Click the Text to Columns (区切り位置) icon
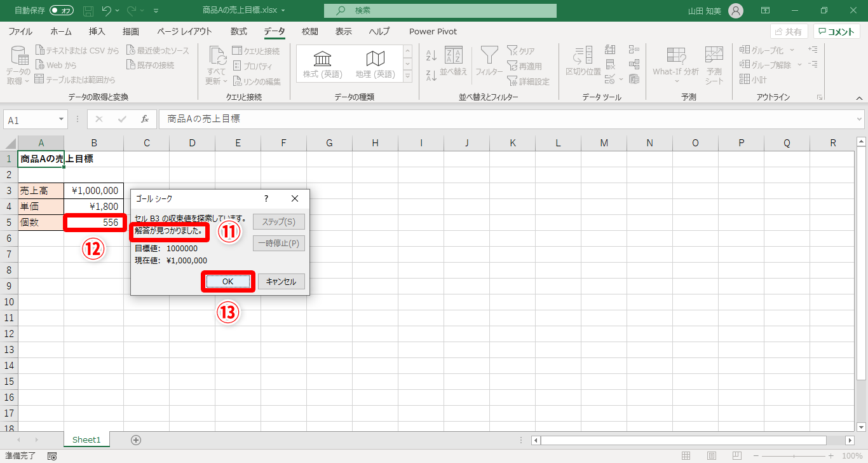Viewport: 868px width, 463px height. pyautogui.click(x=583, y=56)
